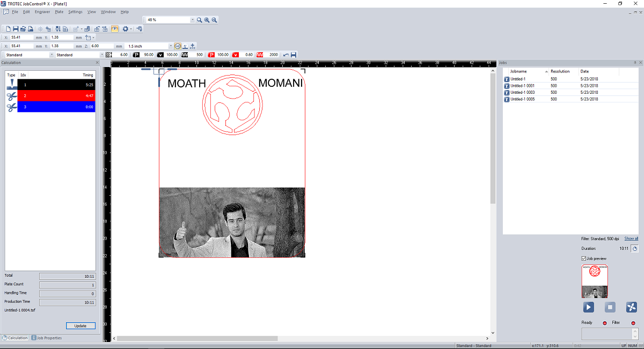Click the save disk icon in the material toolbar
Viewport: 644px width, 349px height.
pos(294,55)
